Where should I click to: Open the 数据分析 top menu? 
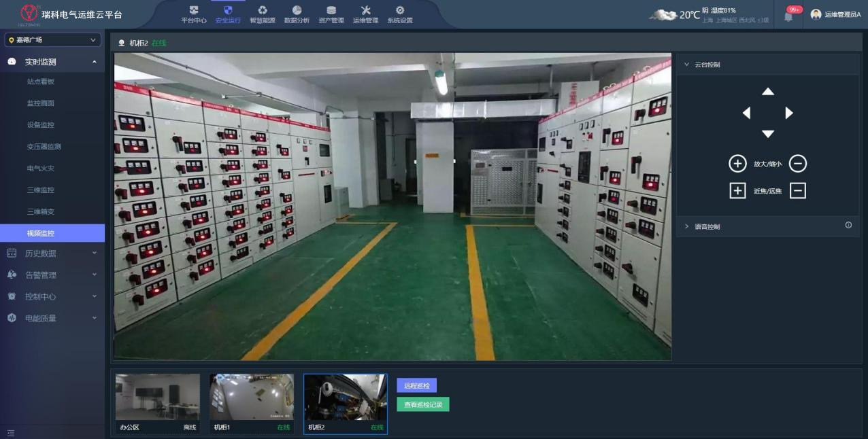[x=297, y=14]
